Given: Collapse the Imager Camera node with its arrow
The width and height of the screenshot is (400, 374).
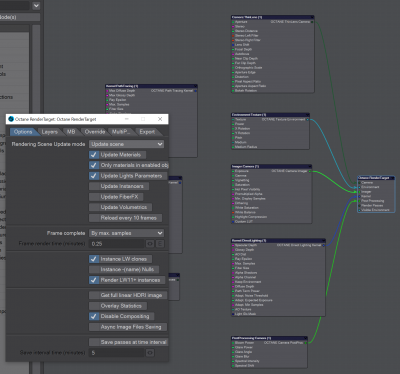Looking at the screenshot, I should [310, 166].
